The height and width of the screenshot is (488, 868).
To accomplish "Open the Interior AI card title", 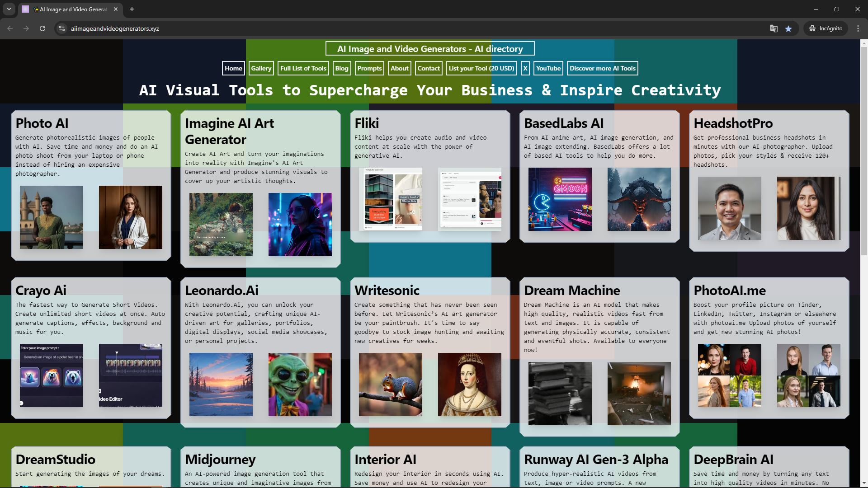I will 385,459.
